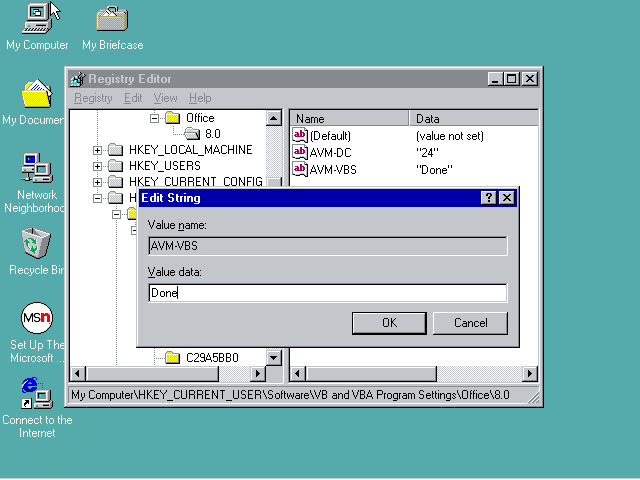Select the Office folder icon in tree
Image resolution: width=640 pixels, height=480 pixels.
click(x=173, y=118)
